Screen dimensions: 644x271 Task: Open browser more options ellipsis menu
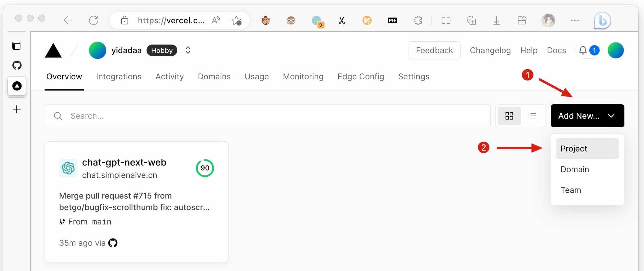point(575,20)
